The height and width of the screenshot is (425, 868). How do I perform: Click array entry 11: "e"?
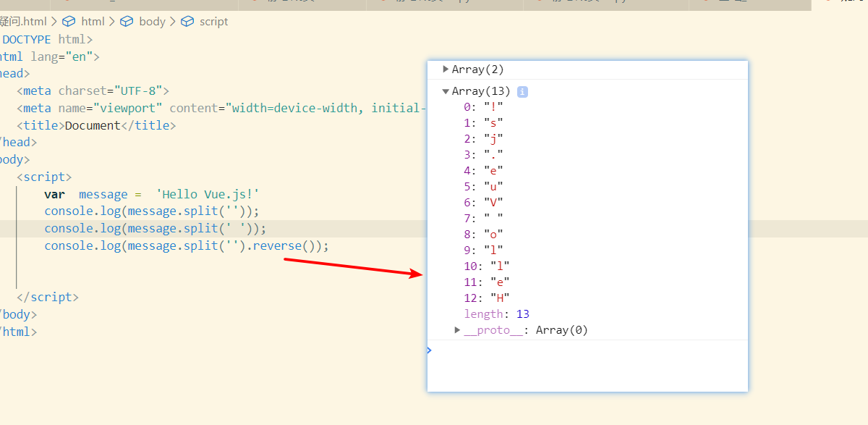[x=487, y=282]
